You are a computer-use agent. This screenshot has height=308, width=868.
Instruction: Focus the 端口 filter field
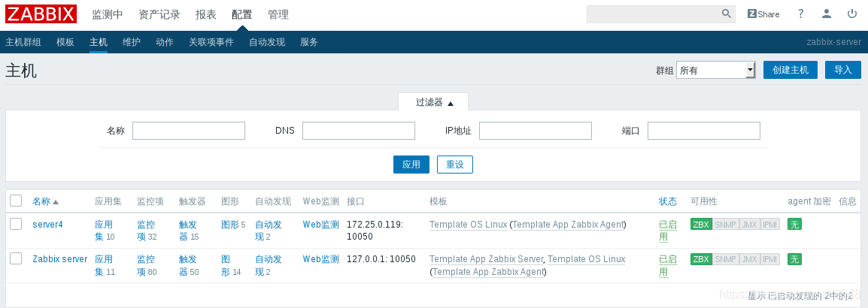704,131
